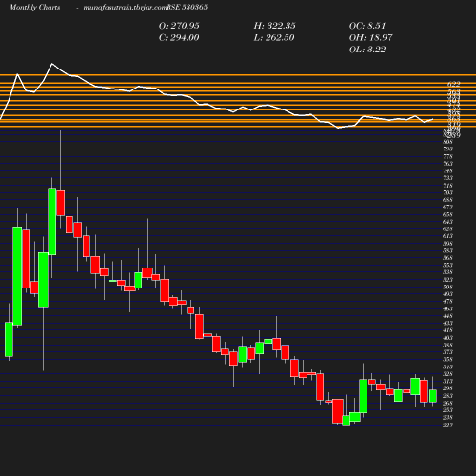Click the 'OH: 18.97' reading

click(x=370, y=38)
